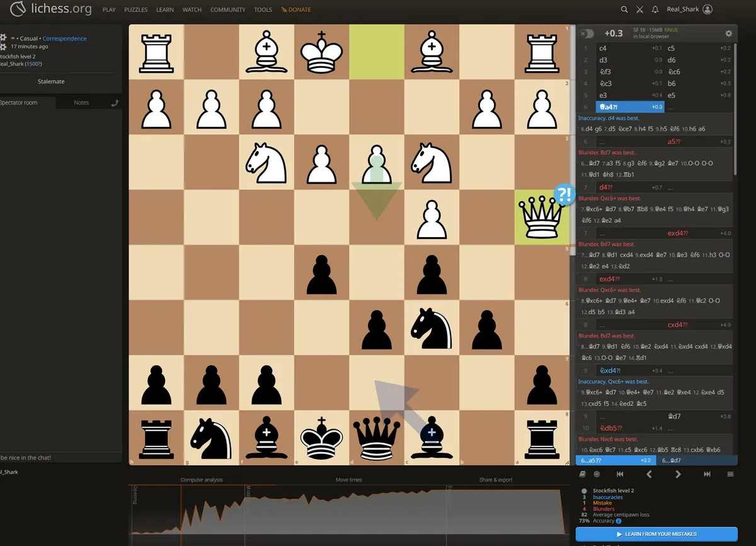Viewport: 756px width, 546px height.
Task: Open the search magnifier icon
Action: (x=624, y=9)
